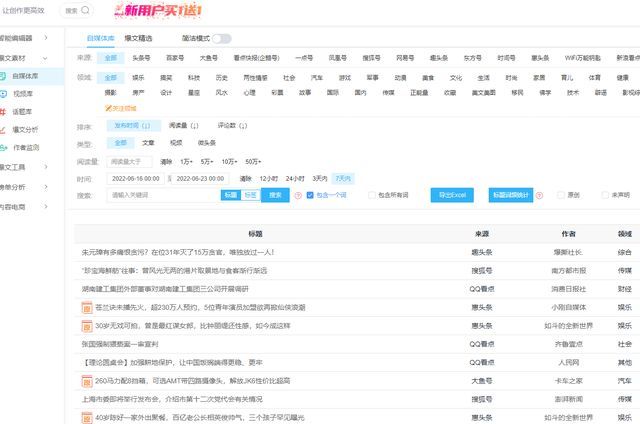
Task: Toggle the 简洁模式 switch
Action: (x=222, y=38)
